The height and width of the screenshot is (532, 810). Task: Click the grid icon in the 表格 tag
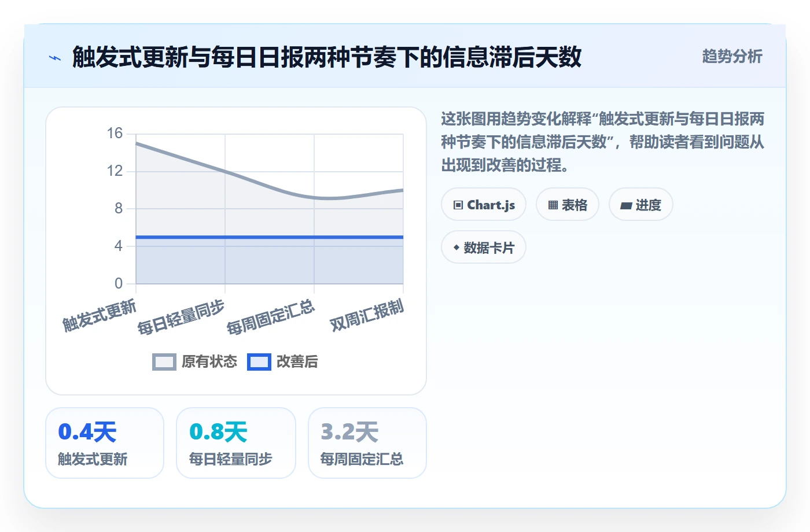pos(553,205)
